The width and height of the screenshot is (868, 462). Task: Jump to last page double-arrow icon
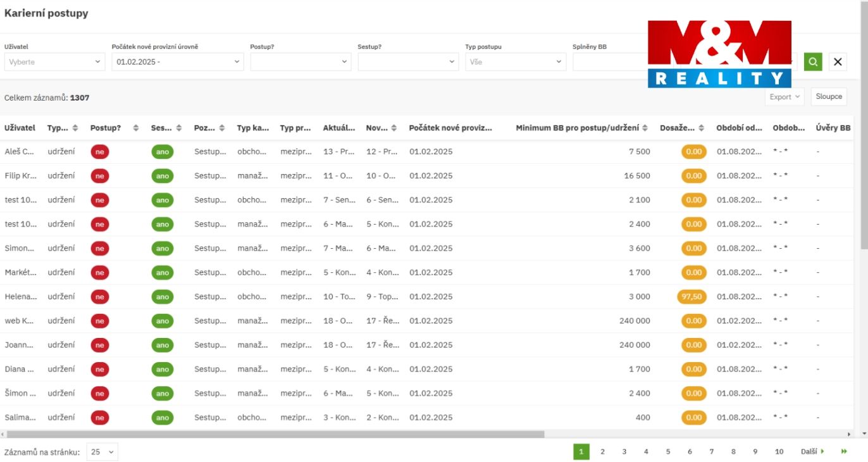pos(844,451)
